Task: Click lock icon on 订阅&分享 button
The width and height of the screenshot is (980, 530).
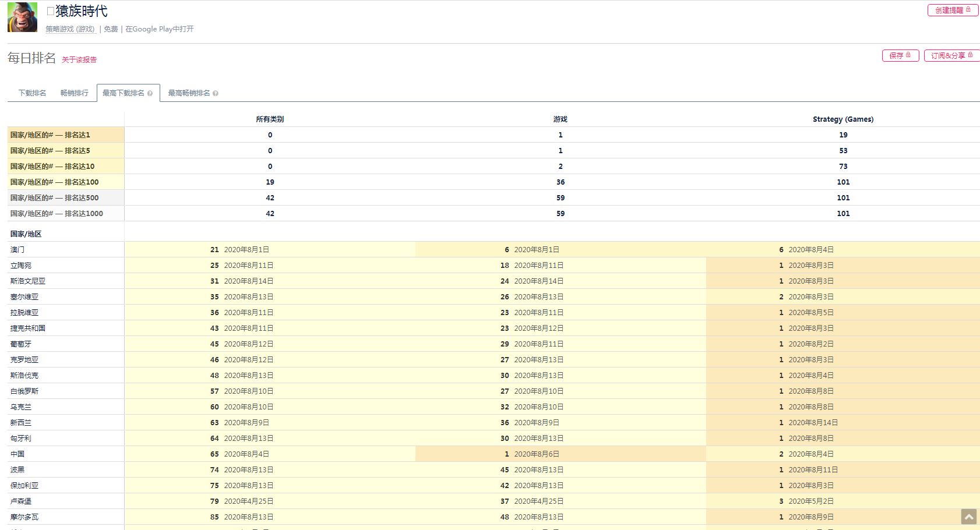Action: point(970,55)
